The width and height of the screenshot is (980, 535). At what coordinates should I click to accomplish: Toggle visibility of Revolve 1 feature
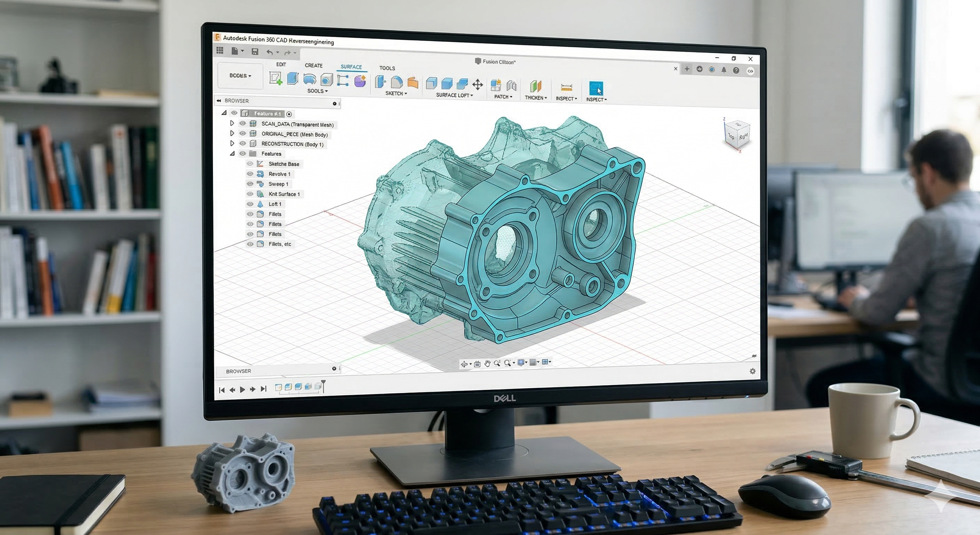tap(250, 174)
